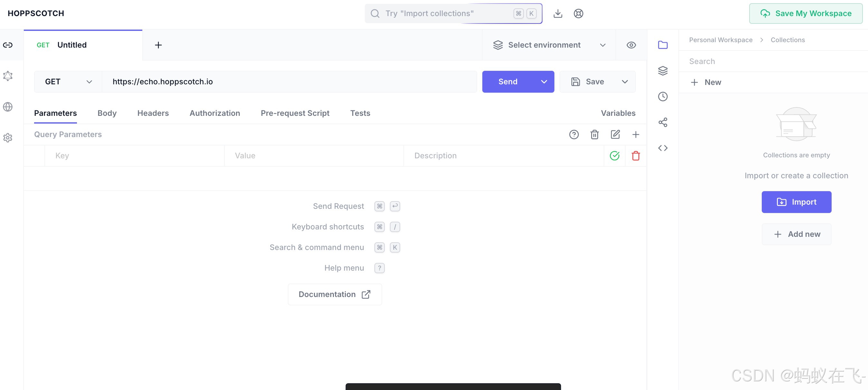The height and width of the screenshot is (390, 868).
Task: Expand the Send button options arrow
Action: tap(543, 81)
